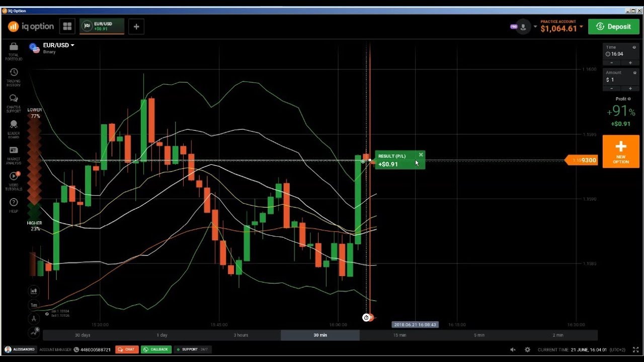Viewport: 644px width, 362px height.
Task: Click the Amount help question icon
Action: pos(634,72)
